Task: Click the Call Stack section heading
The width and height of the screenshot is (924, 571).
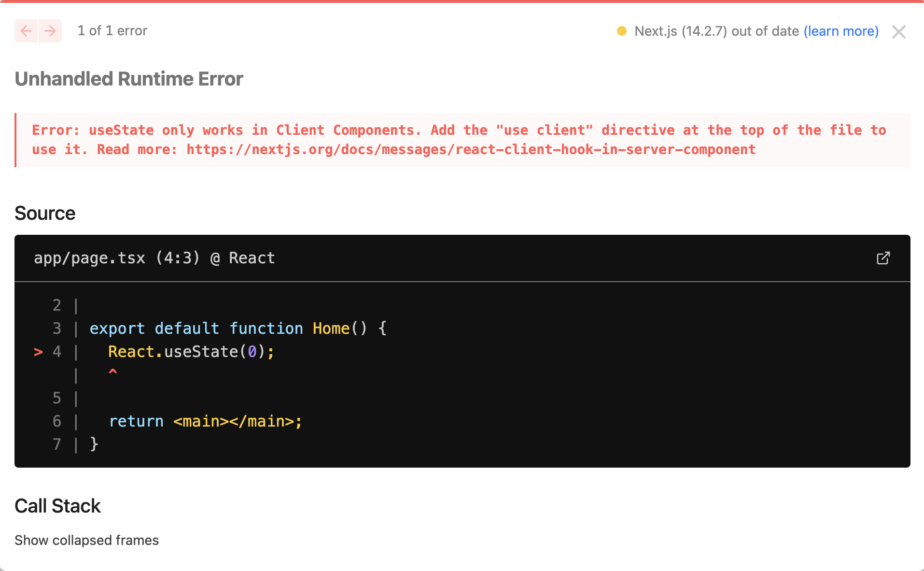Action: (x=57, y=506)
